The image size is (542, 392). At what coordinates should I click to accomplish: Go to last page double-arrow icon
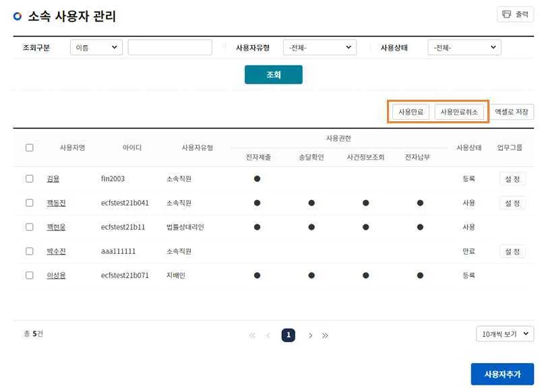(x=325, y=335)
